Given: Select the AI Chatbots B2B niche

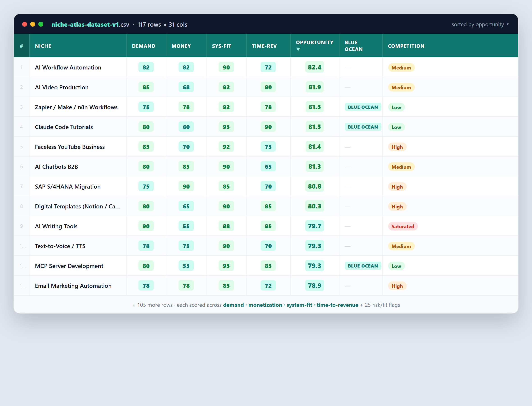Looking at the screenshot, I should (56, 166).
